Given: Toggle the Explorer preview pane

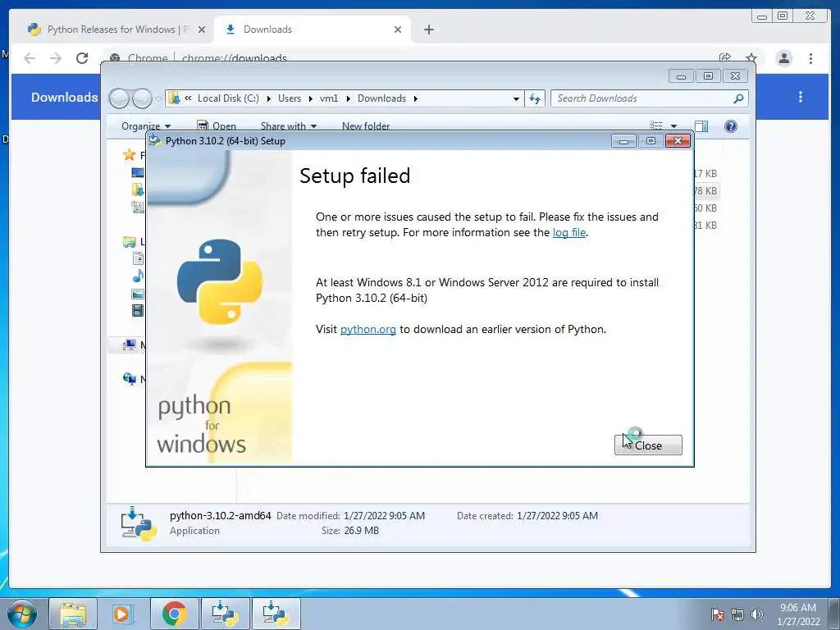Looking at the screenshot, I should click(x=701, y=126).
